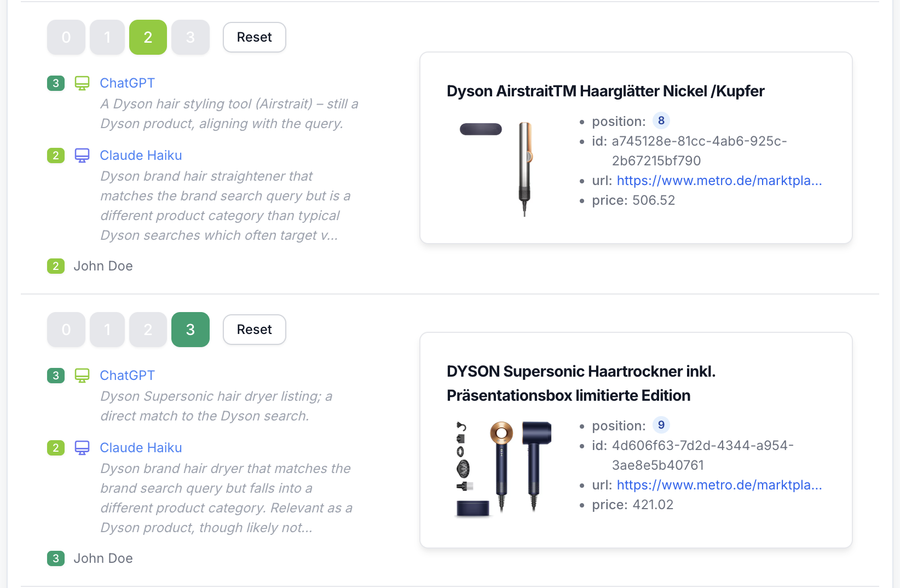Viewport: 900px width, 588px height.
Task: Select rating 2 for the Supersonic product
Action: [147, 329]
